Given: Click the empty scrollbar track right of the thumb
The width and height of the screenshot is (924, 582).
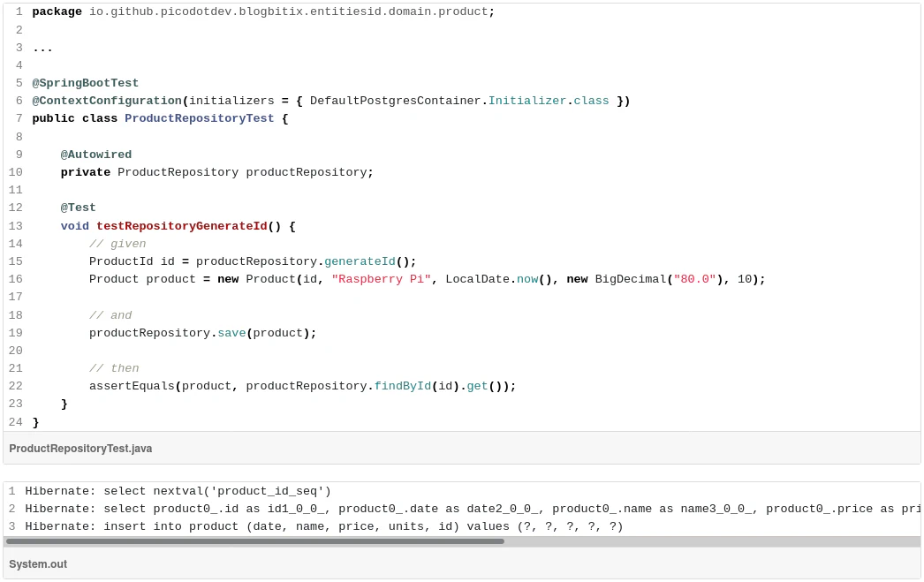Looking at the screenshot, I should point(707,541).
